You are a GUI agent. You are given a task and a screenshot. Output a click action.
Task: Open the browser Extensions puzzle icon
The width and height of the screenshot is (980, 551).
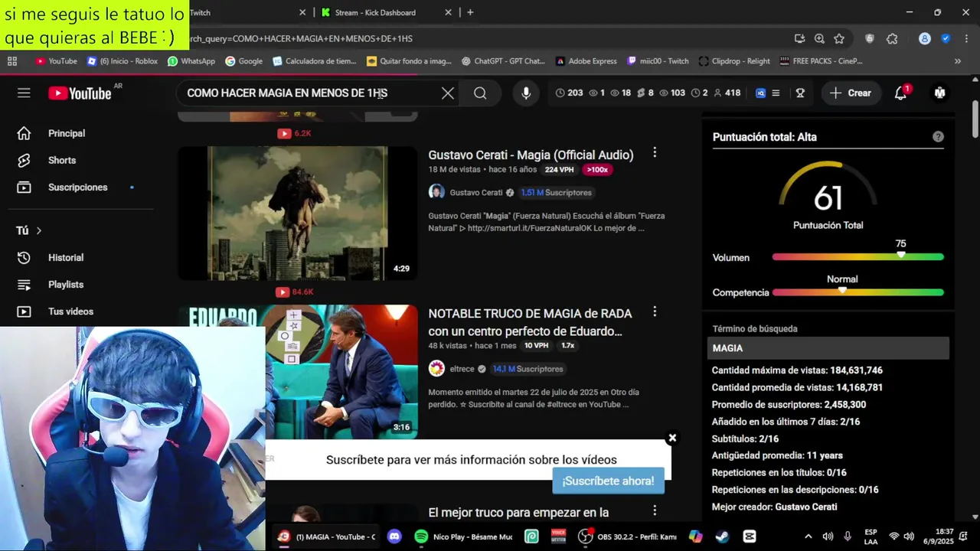click(x=892, y=38)
